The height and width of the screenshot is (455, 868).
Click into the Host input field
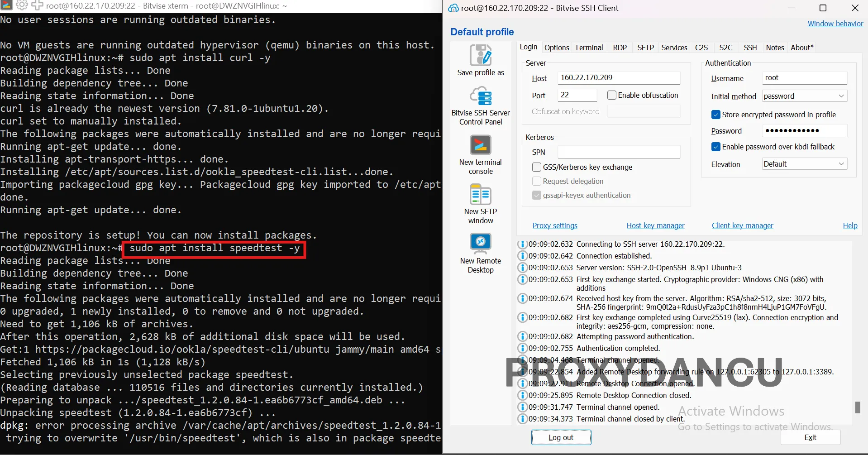618,78
